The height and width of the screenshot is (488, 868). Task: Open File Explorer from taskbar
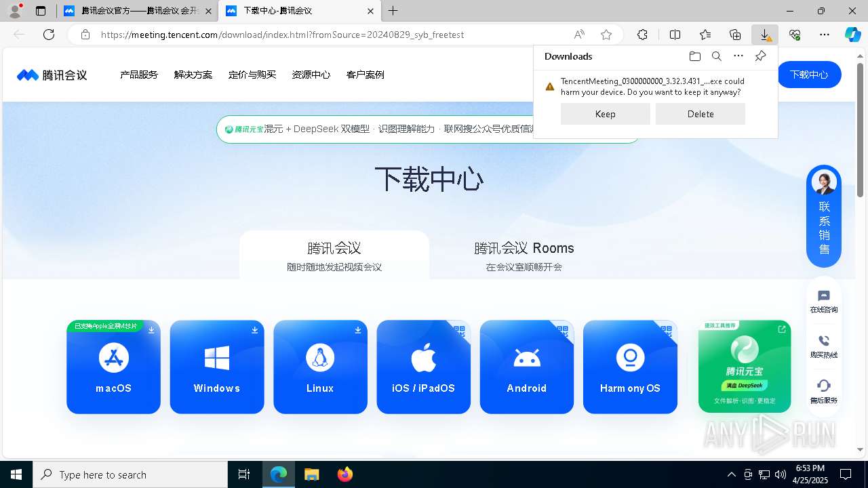coord(311,474)
